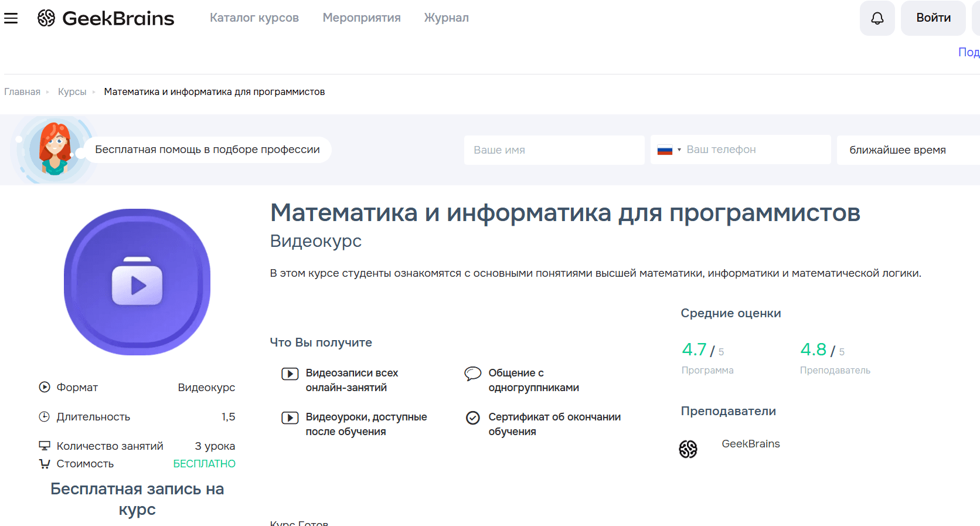Image resolution: width=980 pixels, height=526 pixels.
Task: Click play icon beside Видеоуроки, доступные после обучения
Action: click(290, 418)
